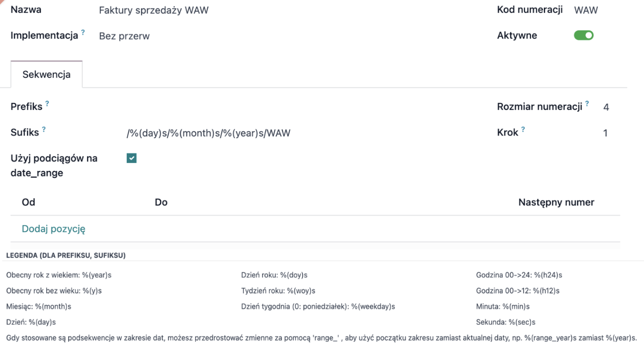The width and height of the screenshot is (644, 350).
Task: Click the Rozmiar numeracji value 4
Action: point(606,108)
